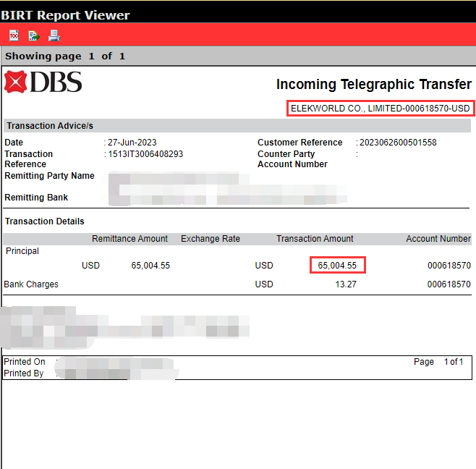Select the boxed transaction amount 65,004.55
This screenshot has width=476, height=469.
(x=337, y=266)
